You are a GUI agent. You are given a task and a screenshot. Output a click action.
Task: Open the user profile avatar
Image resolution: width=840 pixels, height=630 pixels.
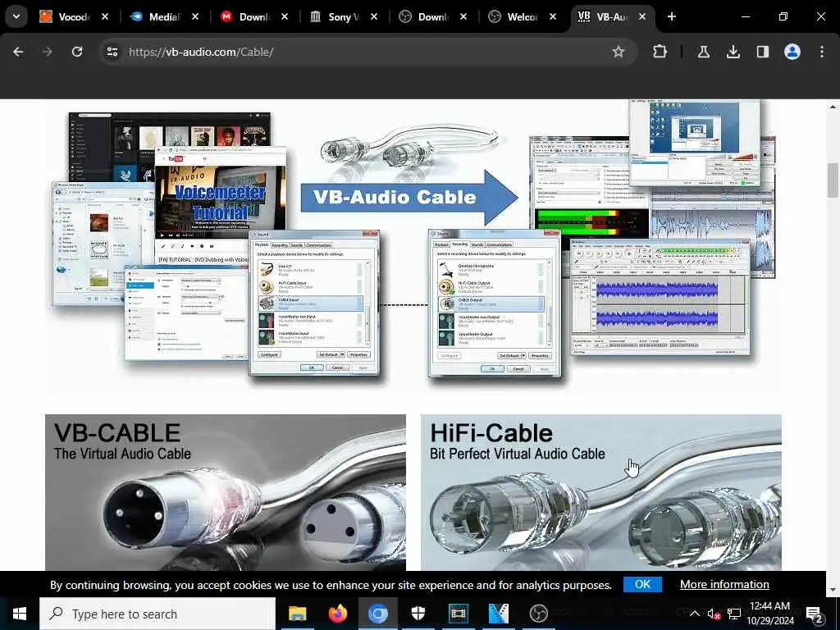[x=792, y=52]
